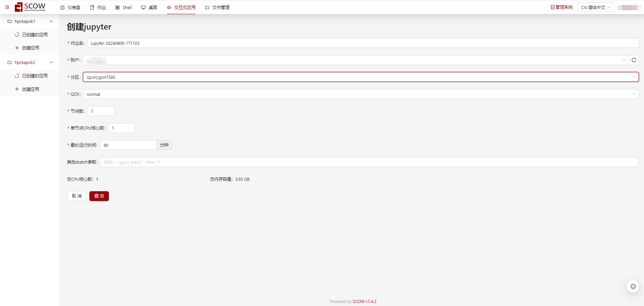Click the 最长运行时间 input field

(128, 145)
